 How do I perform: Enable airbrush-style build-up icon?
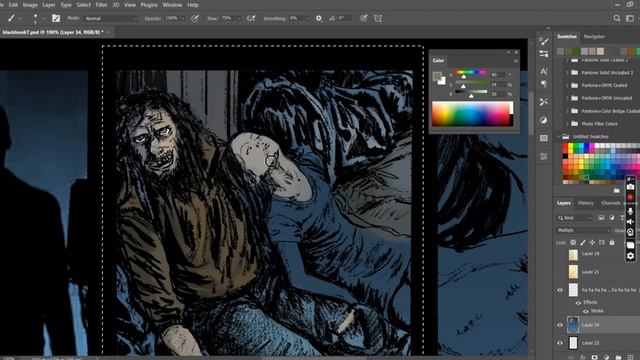pyautogui.click(x=251, y=18)
